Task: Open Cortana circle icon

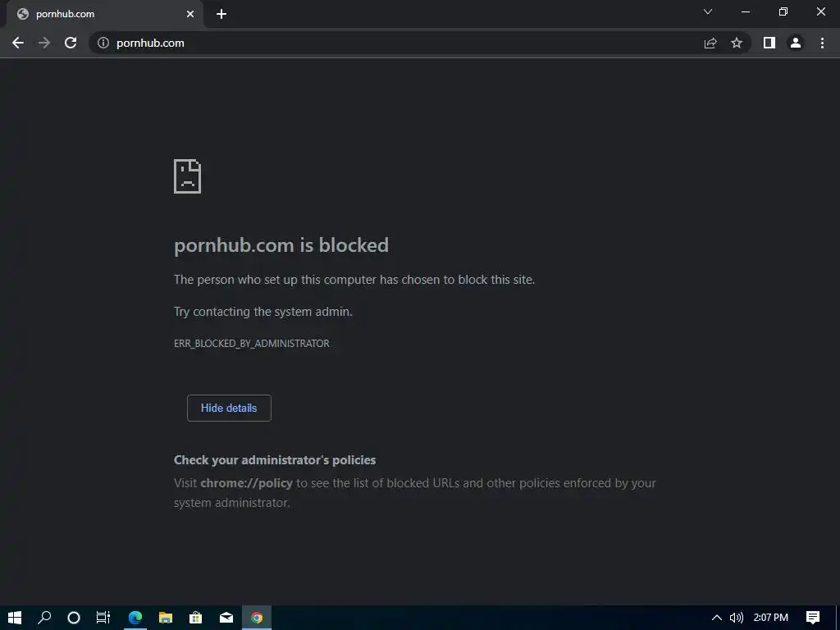Action: point(74,618)
